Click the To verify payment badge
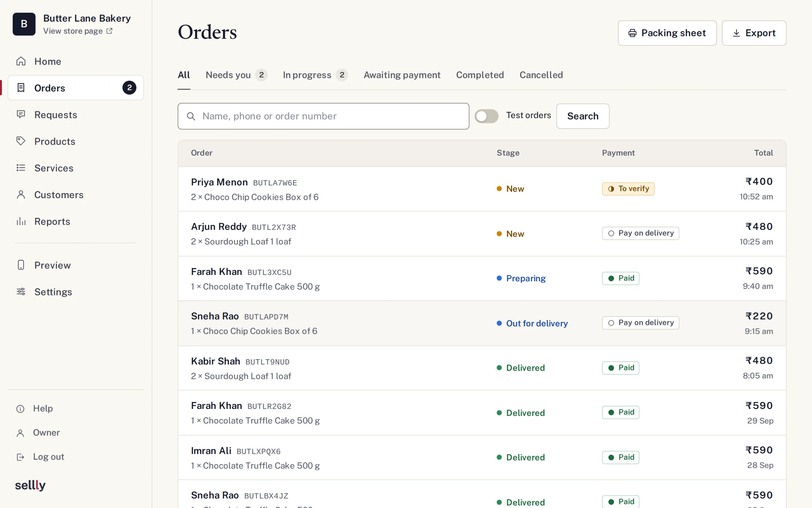The height and width of the screenshot is (508, 812). [628, 189]
